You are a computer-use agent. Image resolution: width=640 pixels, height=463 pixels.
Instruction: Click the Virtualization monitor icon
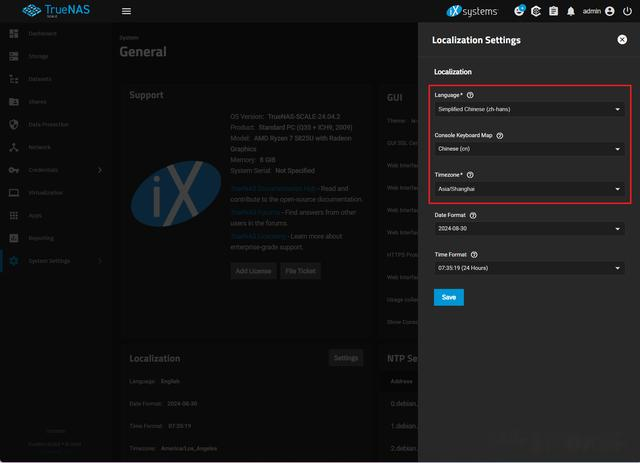tap(14, 193)
